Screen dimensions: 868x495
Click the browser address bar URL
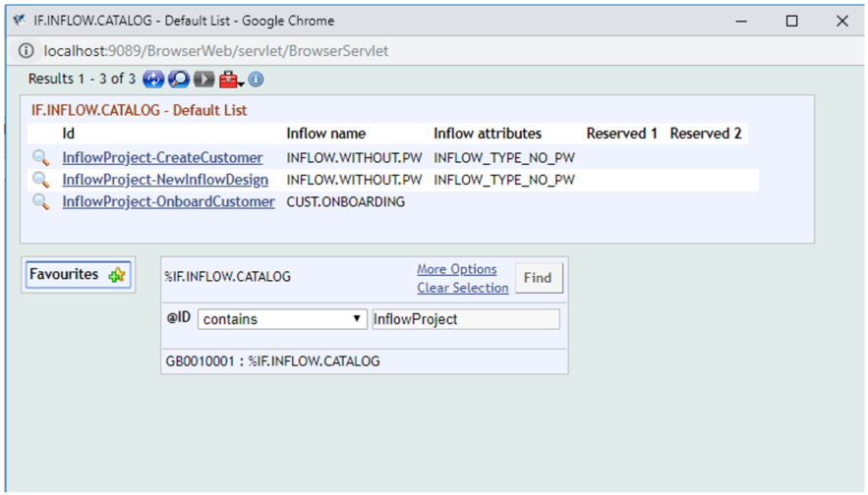216,50
